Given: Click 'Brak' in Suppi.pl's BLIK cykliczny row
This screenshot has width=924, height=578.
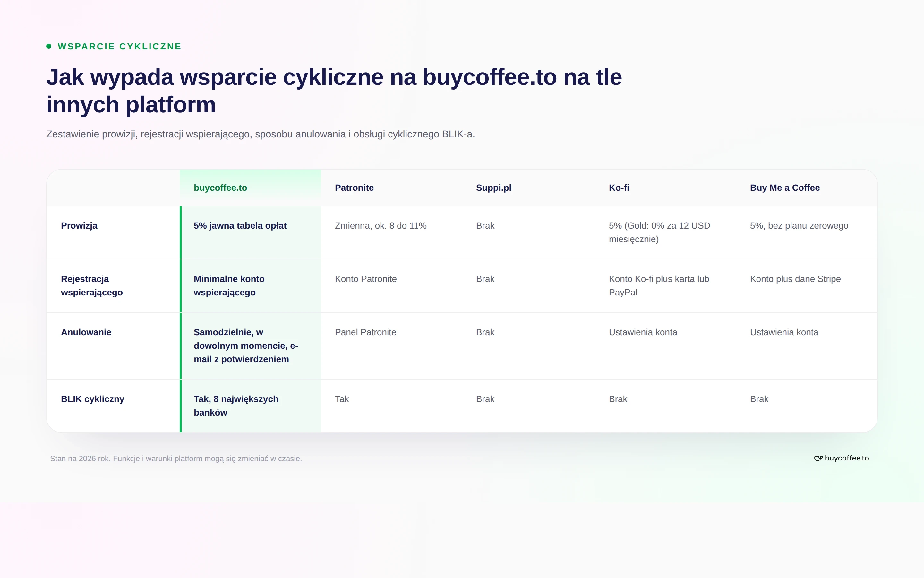Looking at the screenshot, I should (x=485, y=399).
